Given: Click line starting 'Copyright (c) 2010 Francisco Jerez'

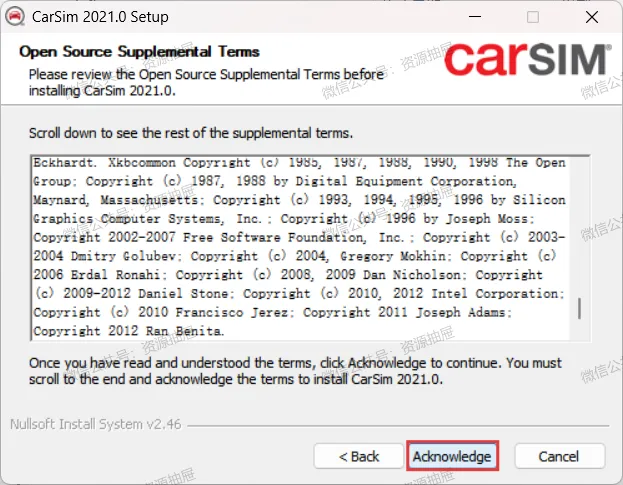Looking at the screenshot, I should pyautogui.click(x=273, y=312).
